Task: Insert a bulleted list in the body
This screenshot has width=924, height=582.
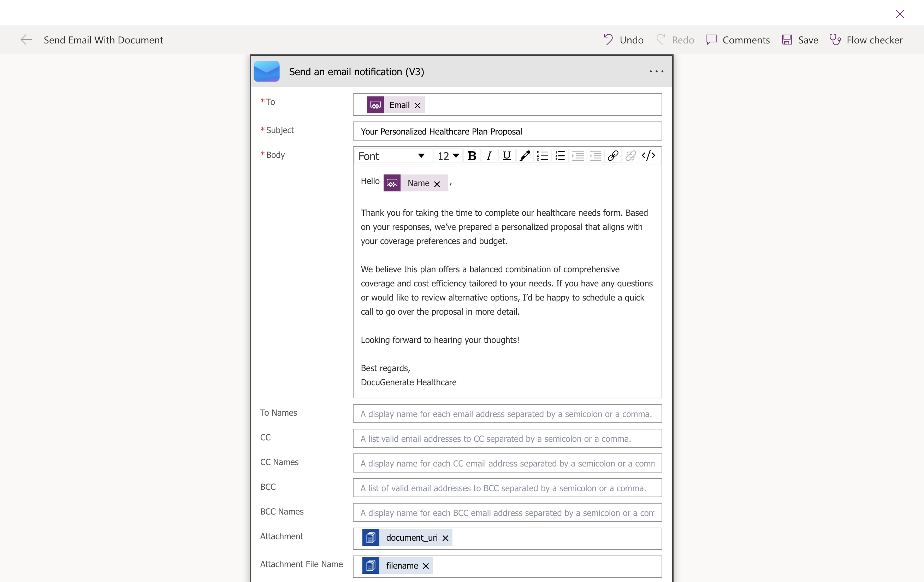Action: coord(542,156)
